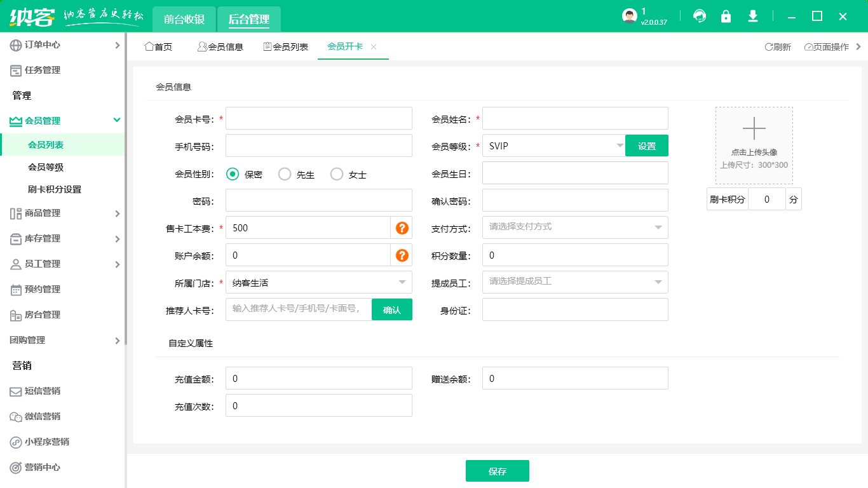Click the 会员卡号 input field
868x488 pixels.
click(319, 118)
